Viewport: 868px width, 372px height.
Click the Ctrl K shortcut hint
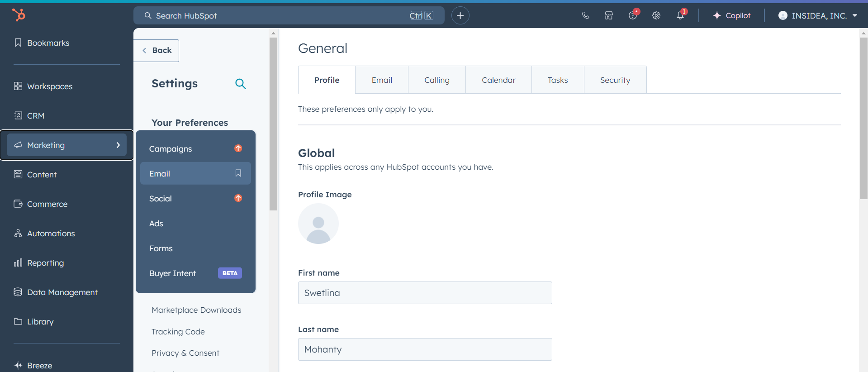pos(421,16)
